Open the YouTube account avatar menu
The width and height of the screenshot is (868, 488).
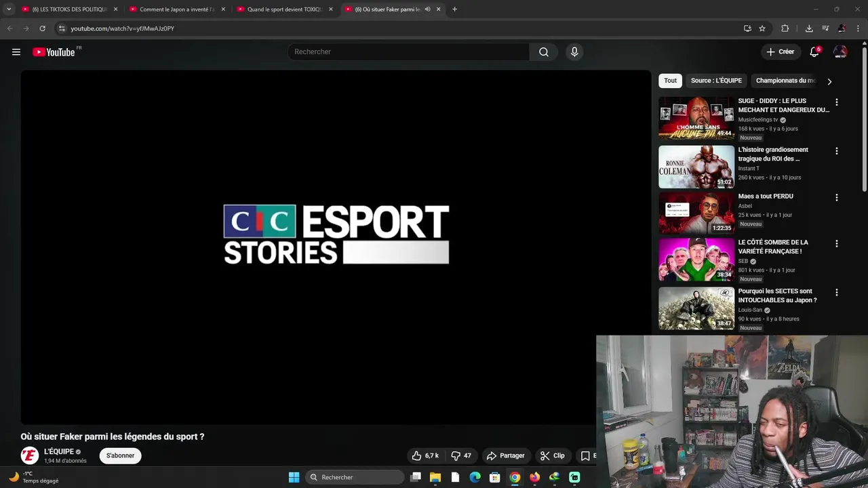840,52
